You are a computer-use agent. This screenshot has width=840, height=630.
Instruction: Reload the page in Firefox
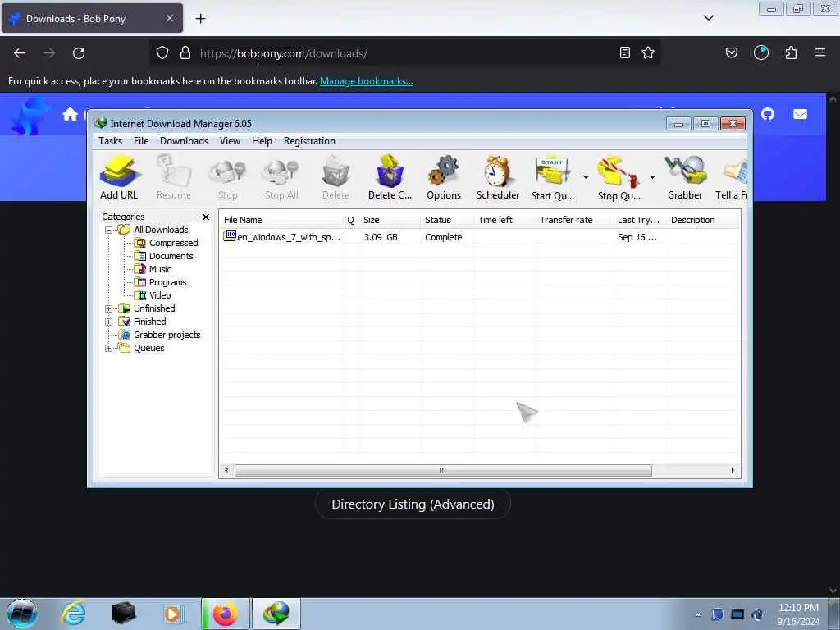tap(79, 53)
